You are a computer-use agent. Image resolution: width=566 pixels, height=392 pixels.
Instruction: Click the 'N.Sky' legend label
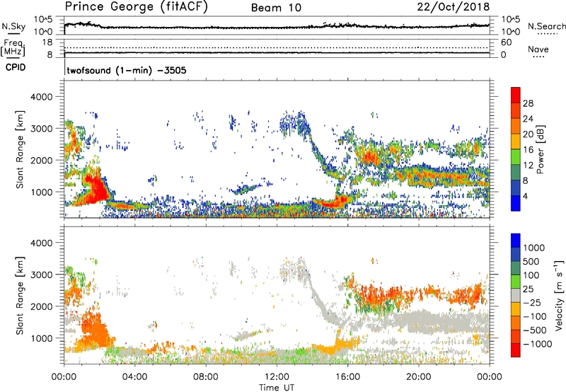pos(13,26)
